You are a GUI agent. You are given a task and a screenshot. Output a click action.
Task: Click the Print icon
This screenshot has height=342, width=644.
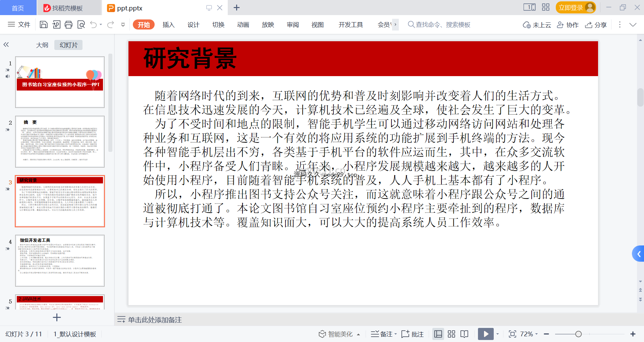pos(69,24)
